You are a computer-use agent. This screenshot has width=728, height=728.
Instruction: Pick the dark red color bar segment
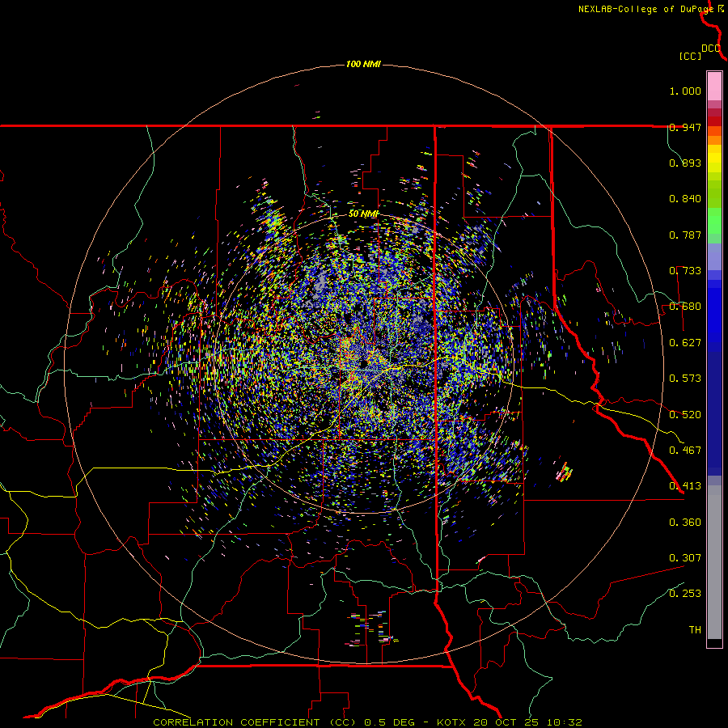714,121
